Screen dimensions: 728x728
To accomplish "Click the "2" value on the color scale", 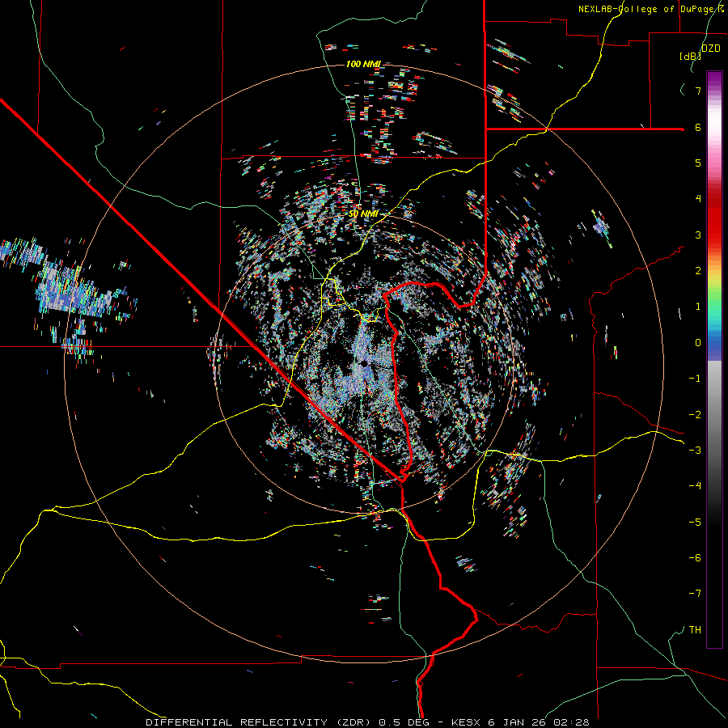I will pyautogui.click(x=698, y=271).
